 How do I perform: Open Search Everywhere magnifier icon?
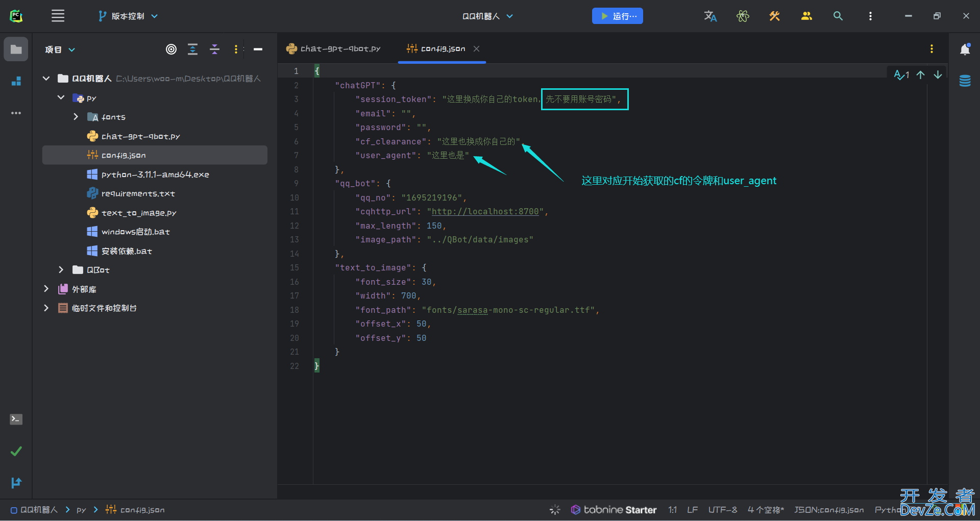[x=838, y=16]
